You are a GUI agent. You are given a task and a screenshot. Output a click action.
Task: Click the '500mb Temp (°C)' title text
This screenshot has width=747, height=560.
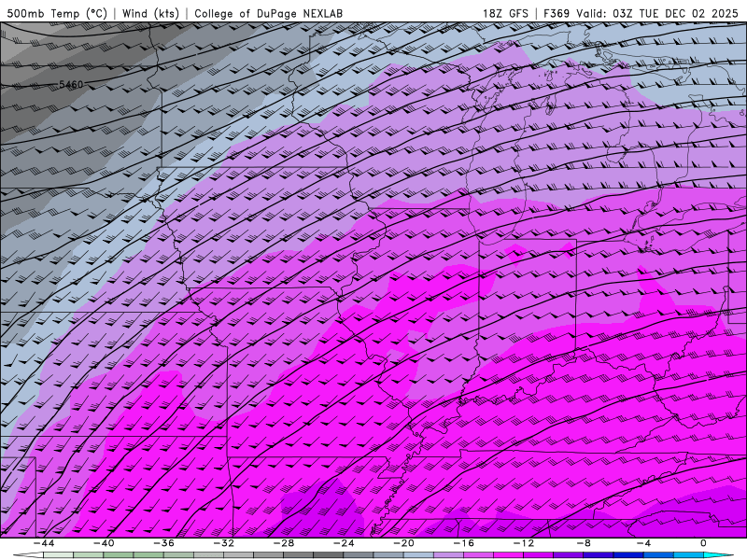57,13
